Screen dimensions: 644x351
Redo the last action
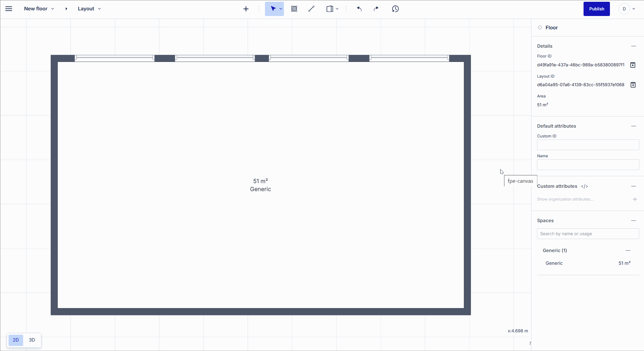[376, 9]
